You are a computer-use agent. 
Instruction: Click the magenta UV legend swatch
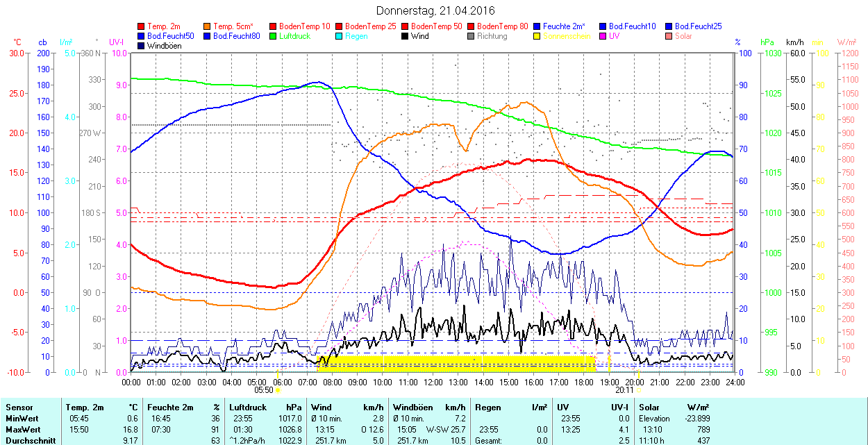[x=603, y=36]
